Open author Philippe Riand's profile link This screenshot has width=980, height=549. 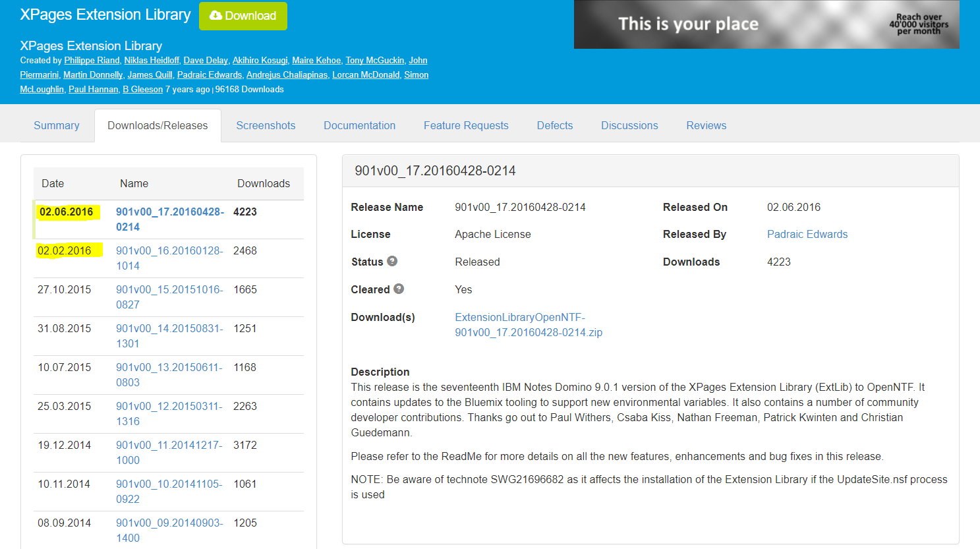pos(92,60)
